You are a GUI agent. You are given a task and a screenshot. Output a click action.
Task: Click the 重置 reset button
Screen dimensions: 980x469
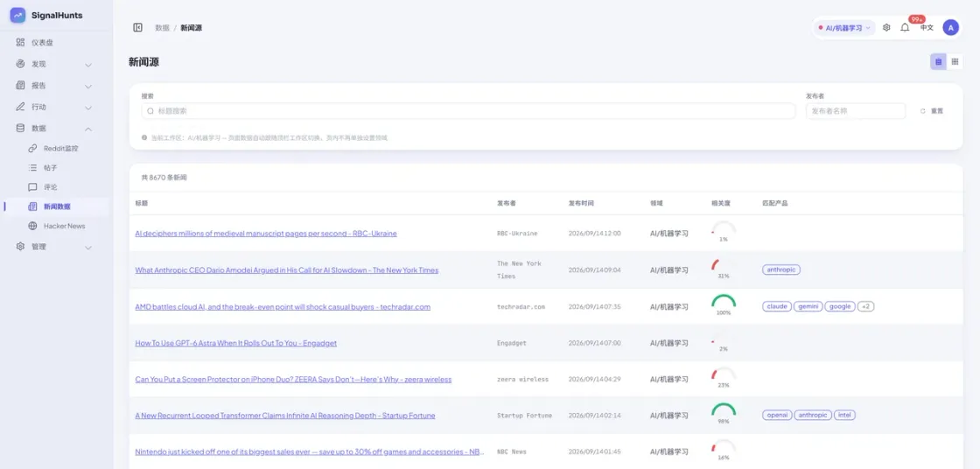coord(932,110)
